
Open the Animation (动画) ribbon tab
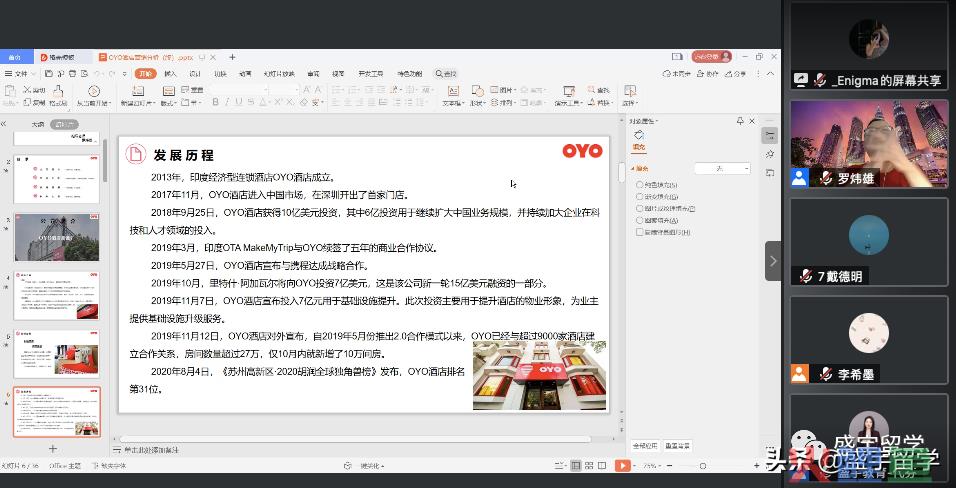tap(245, 74)
